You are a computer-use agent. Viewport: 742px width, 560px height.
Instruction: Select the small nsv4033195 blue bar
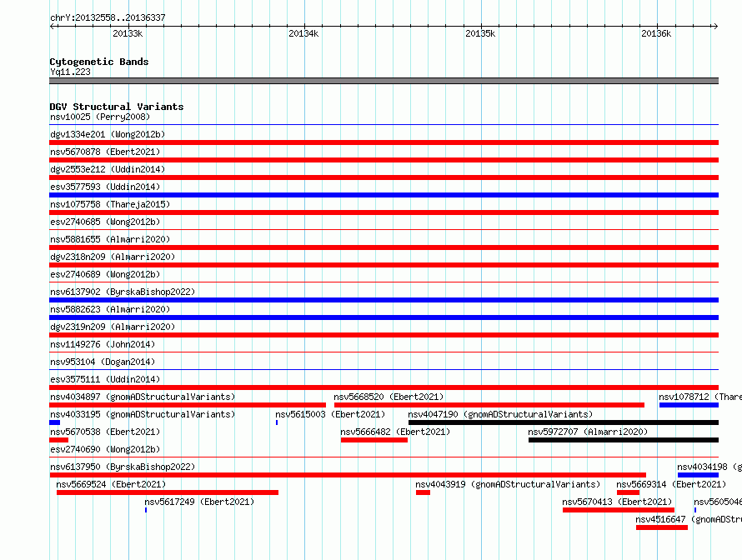click(54, 422)
